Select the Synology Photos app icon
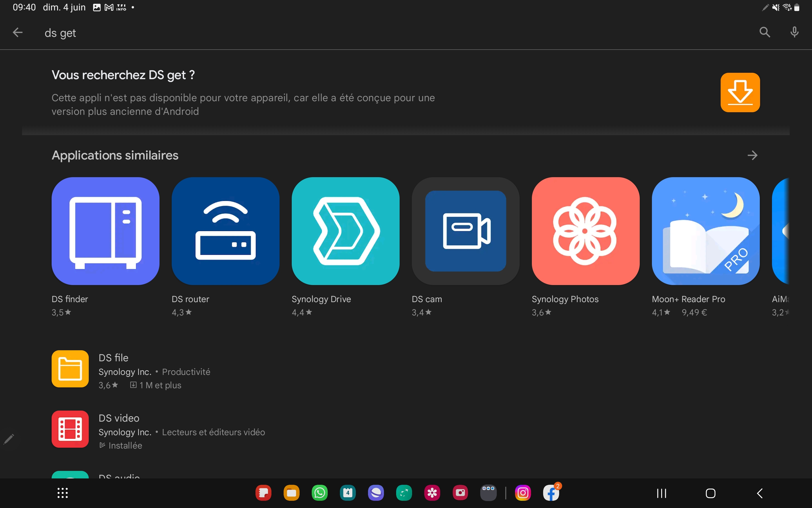812x508 pixels. pos(585,231)
